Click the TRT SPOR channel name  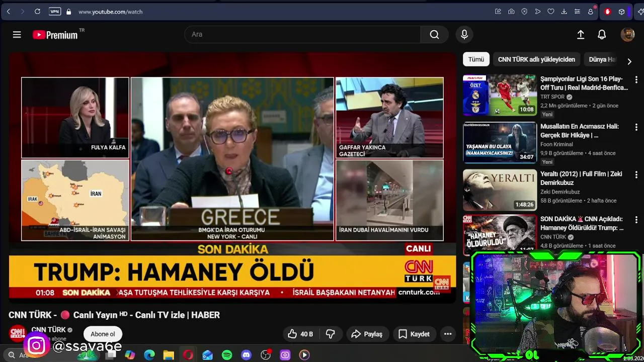552,97
